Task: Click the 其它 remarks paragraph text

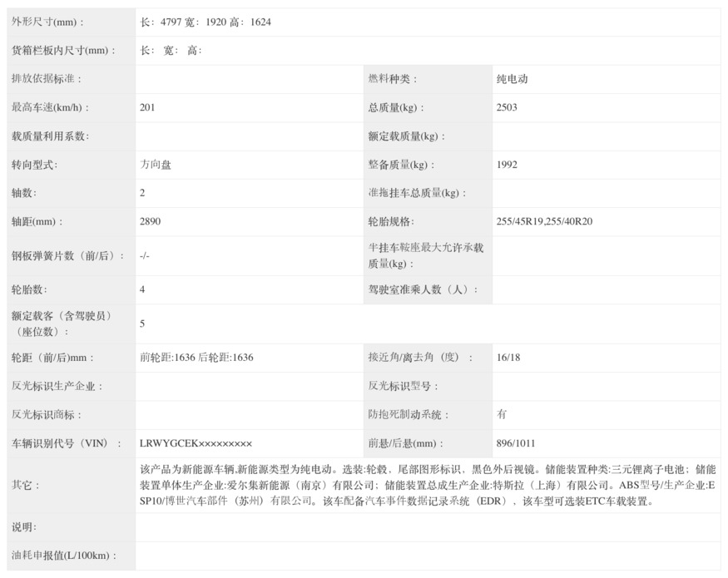Action: [428, 485]
